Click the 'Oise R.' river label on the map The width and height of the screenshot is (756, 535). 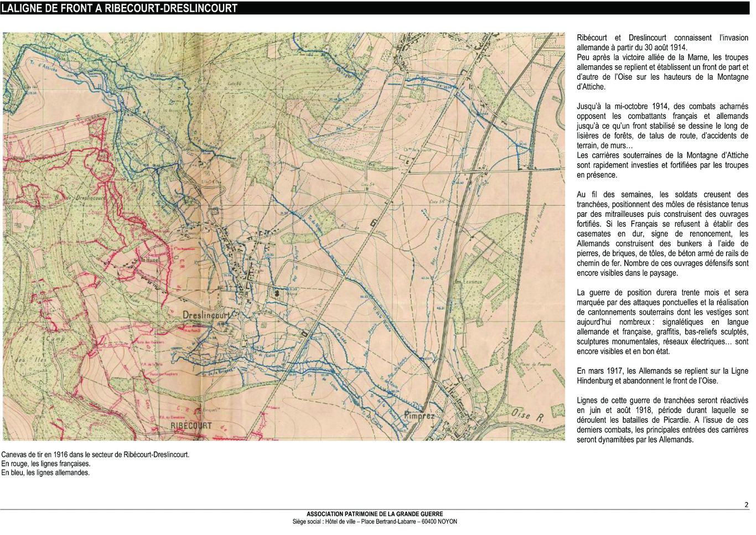point(527,415)
